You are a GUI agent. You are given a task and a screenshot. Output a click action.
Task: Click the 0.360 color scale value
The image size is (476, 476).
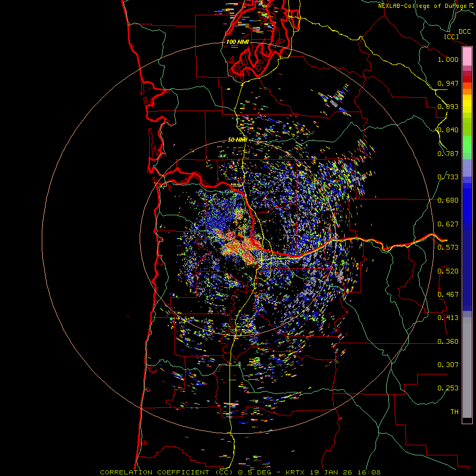pos(448,342)
